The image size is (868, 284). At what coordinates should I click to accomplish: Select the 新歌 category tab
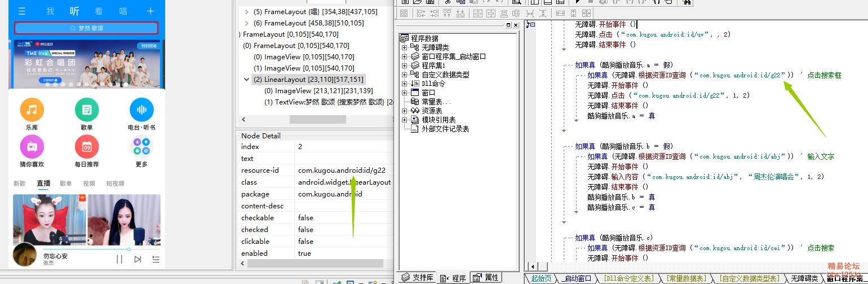coord(20,183)
